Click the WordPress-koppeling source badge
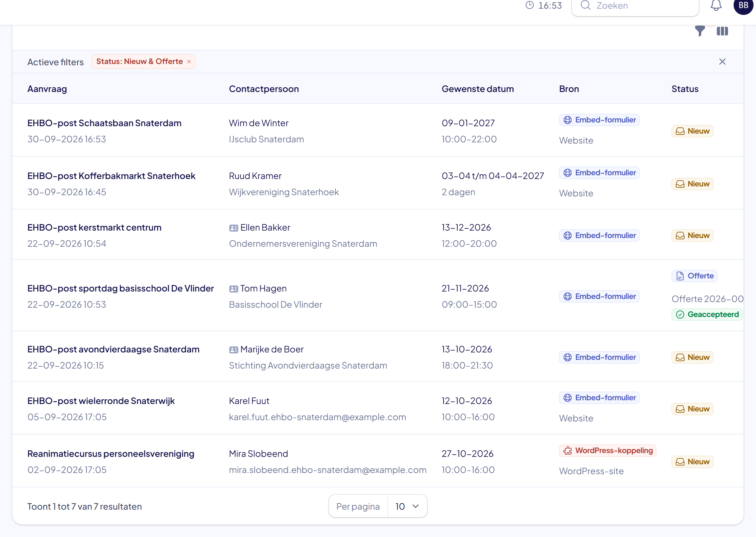This screenshot has width=756, height=537. (607, 451)
